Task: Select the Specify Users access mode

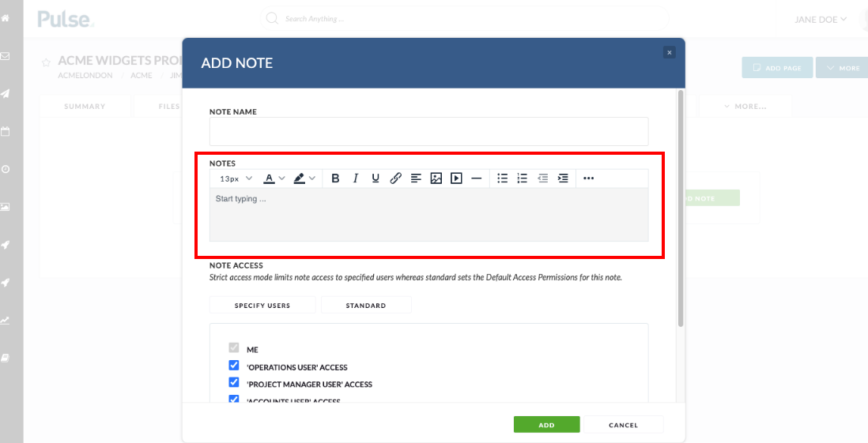Action: pos(262,306)
